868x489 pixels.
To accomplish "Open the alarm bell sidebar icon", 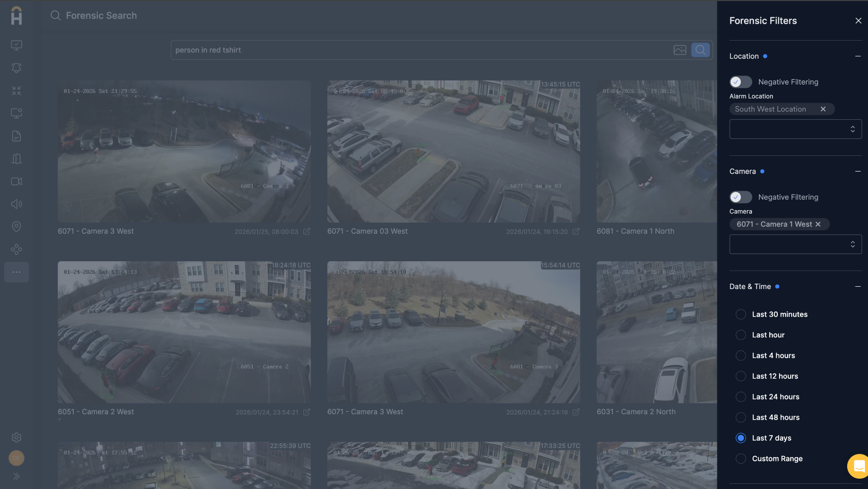I will (16, 68).
